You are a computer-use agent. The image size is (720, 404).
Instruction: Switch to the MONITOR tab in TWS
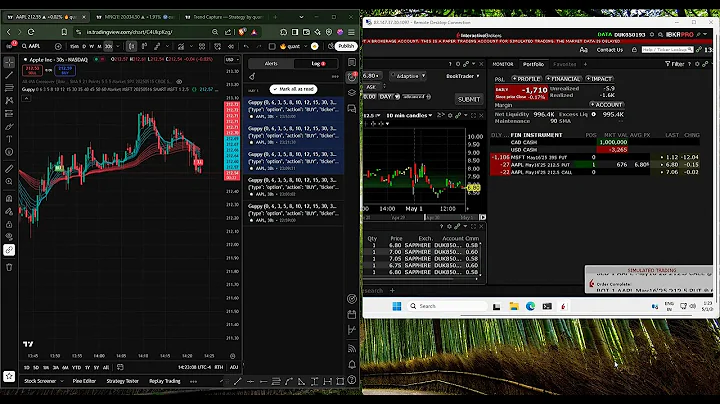[x=503, y=64]
